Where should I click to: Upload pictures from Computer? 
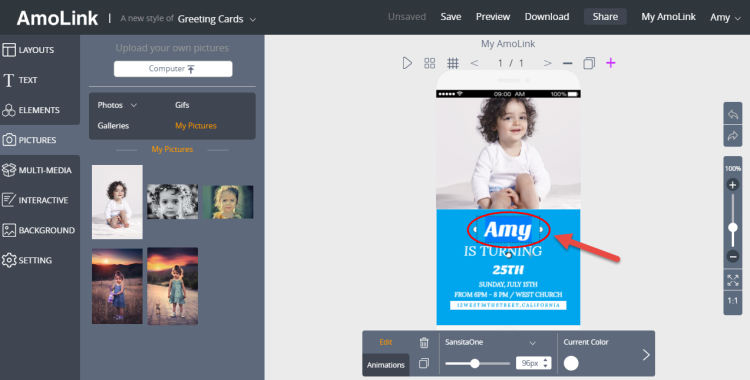(173, 69)
